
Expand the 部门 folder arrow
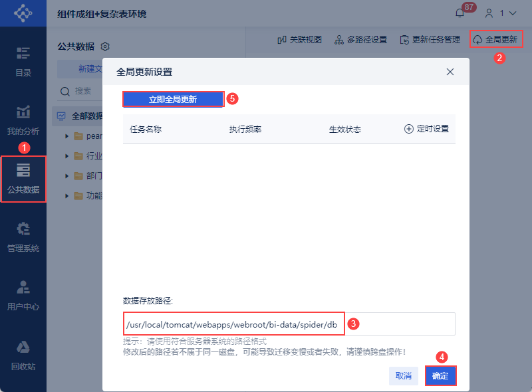tap(67, 175)
